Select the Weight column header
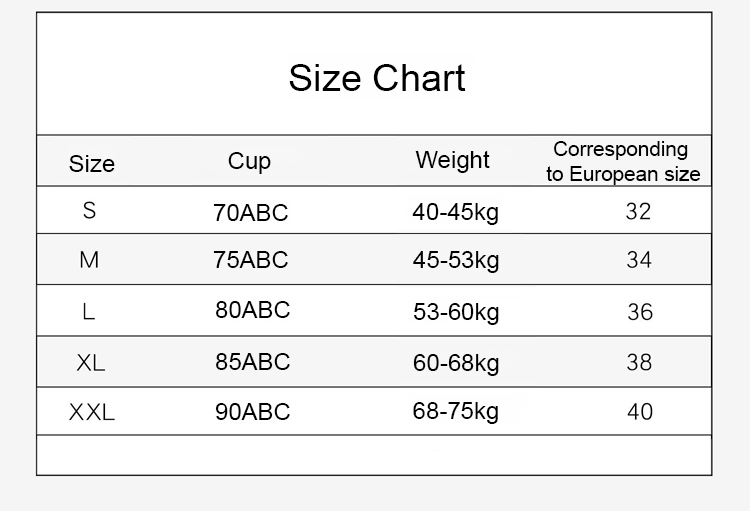The width and height of the screenshot is (750, 511). pyautogui.click(x=453, y=160)
